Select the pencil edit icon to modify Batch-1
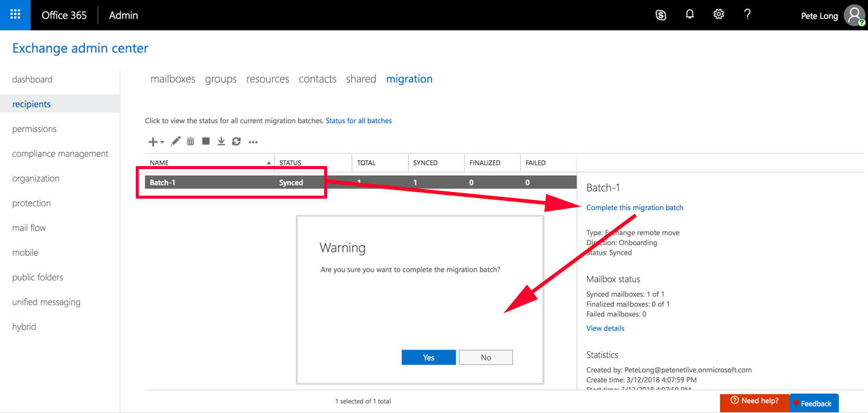The image size is (868, 413). click(175, 141)
